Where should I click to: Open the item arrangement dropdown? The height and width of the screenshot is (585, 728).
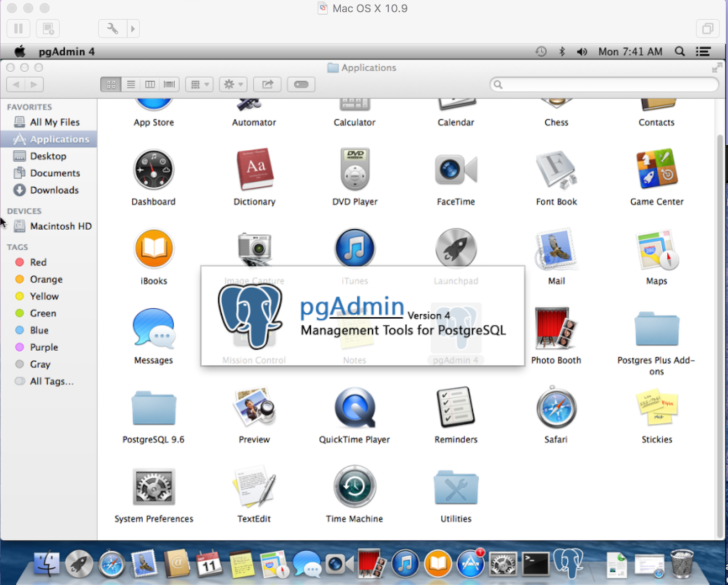199,85
